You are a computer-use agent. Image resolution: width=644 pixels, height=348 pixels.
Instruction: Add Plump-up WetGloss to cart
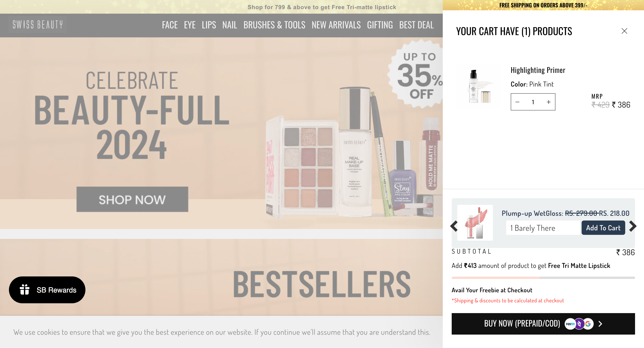click(603, 228)
